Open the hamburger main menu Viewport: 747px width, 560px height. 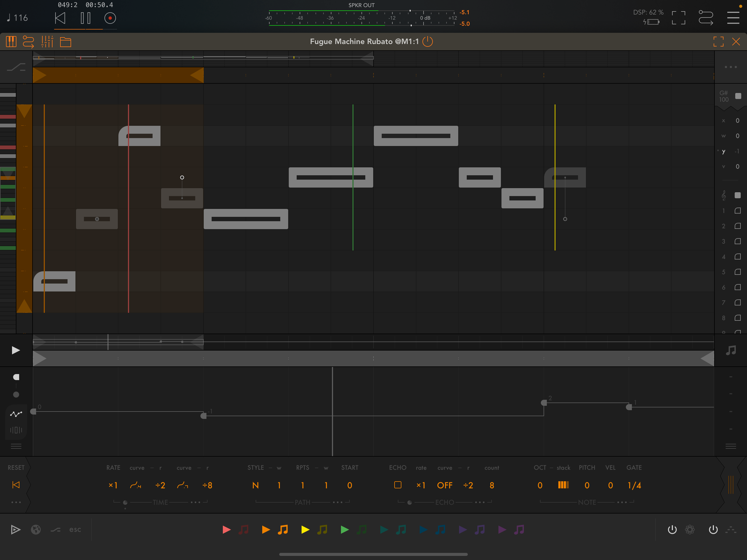(733, 18)
